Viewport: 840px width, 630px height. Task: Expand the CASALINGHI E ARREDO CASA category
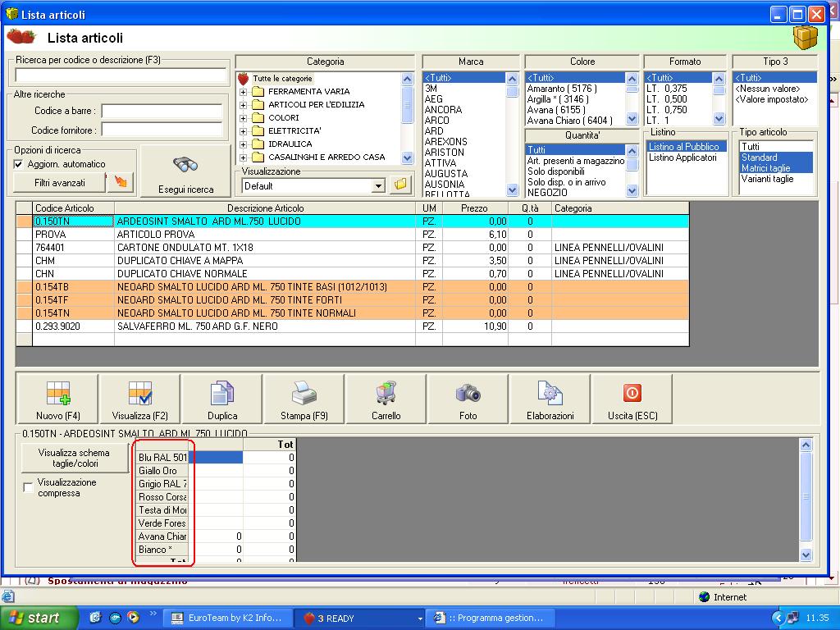tap(243, 157)
